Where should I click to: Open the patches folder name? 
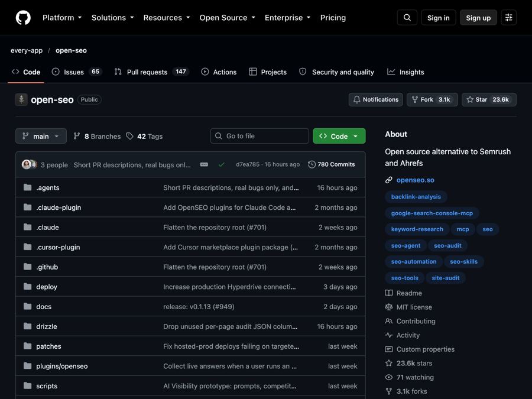tap(48, 346)
